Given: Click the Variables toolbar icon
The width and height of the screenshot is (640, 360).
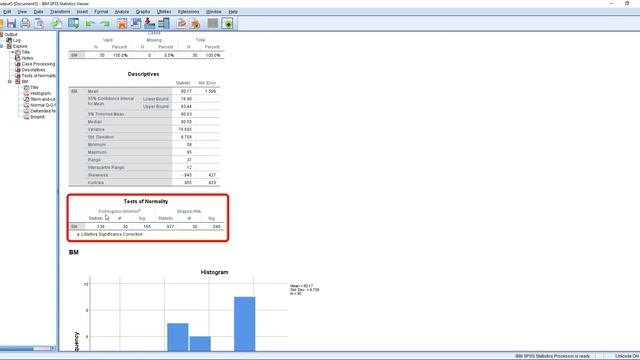Looking at the screenshot, I should (164, 23).
